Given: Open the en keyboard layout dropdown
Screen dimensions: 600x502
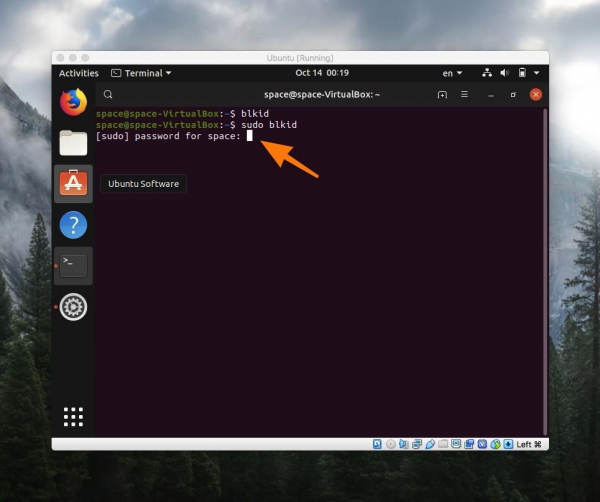Looking at the screenshot, I should [x=452, y=73].
